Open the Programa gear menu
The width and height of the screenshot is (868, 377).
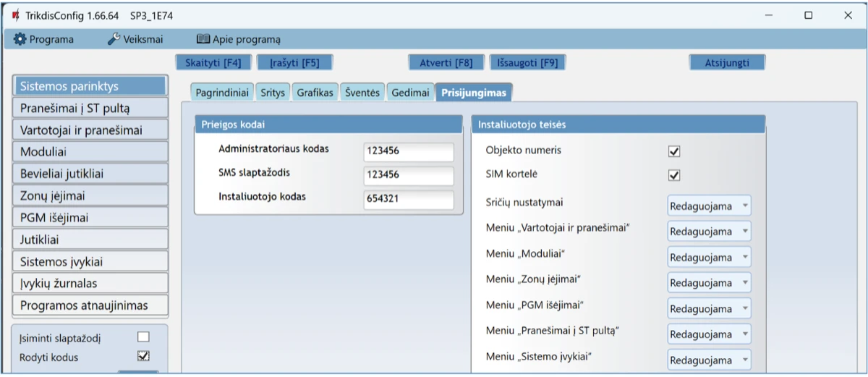pyautogui.click(x=44, y=40)
